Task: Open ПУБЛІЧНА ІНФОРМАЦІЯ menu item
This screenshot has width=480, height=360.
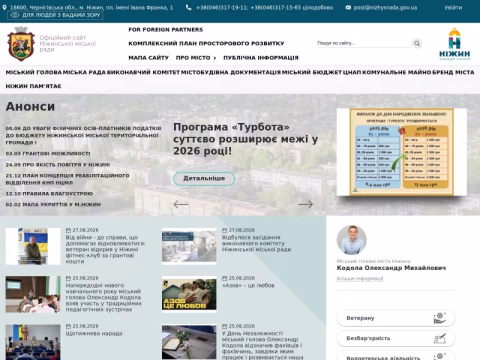Action: pos(261,58)
